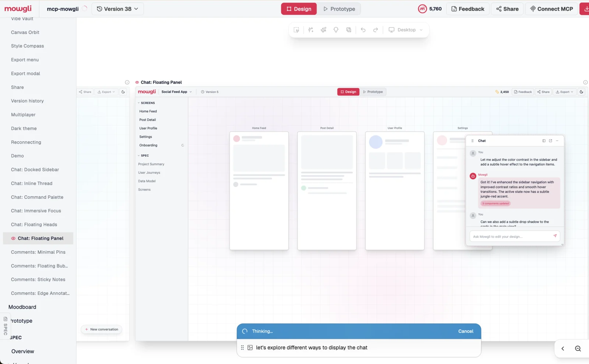Viewport: 589px width, 364px height.
Task: Click the lightbulb ideas icon
Action: 336,30
